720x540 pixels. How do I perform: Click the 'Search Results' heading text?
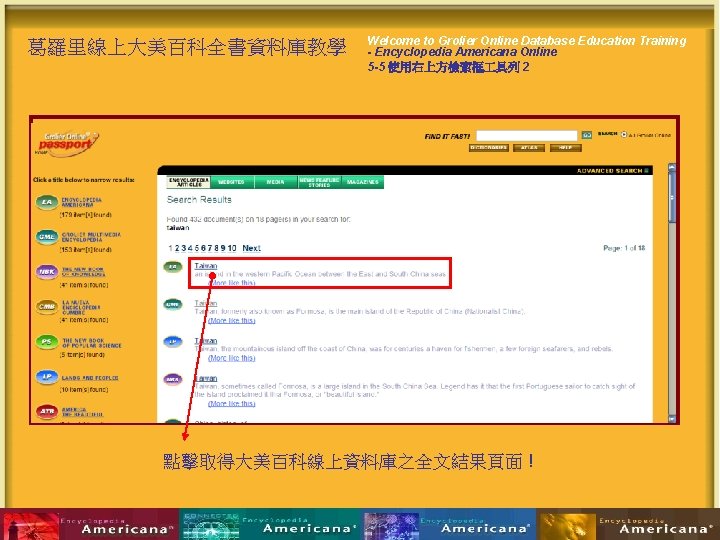pos(199,200)
